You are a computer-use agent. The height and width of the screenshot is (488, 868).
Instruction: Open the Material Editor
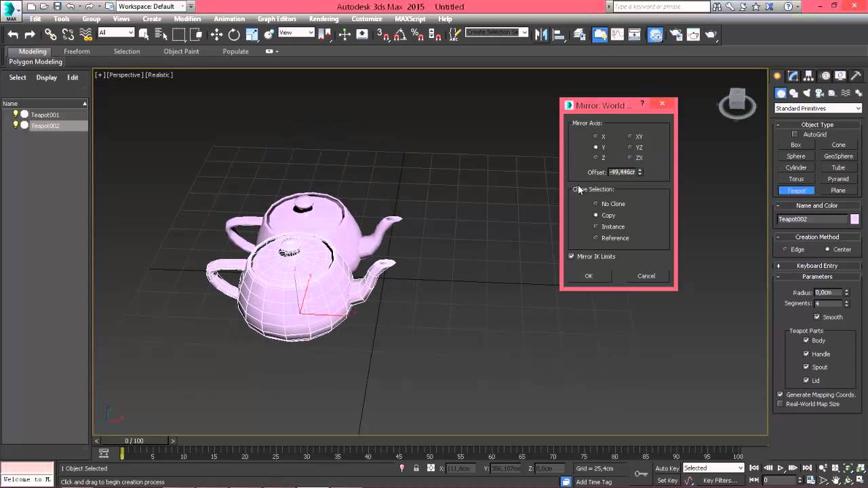click(655, 35)
